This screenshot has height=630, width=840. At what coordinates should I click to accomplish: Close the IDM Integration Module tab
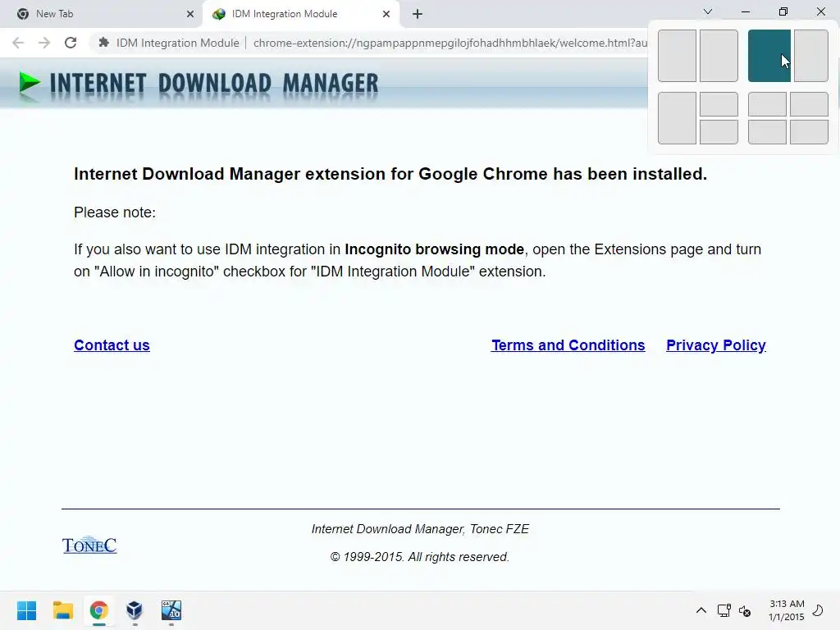pyautogui.click(x=386, y=14)
